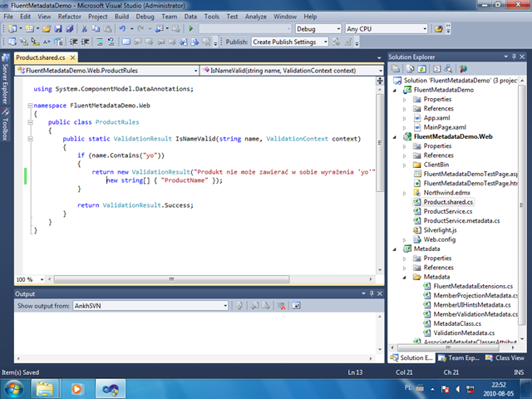This screenshot has height=399, width=532.
Task: Click the Open File toolbar icon
Action: [x=47, y=29]
